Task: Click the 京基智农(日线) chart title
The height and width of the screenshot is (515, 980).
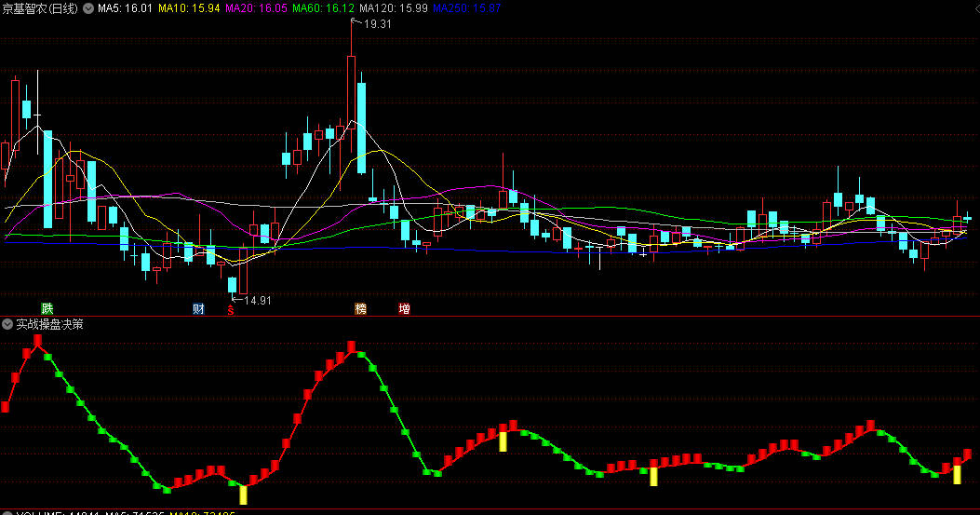Action: tap(40, 8)
